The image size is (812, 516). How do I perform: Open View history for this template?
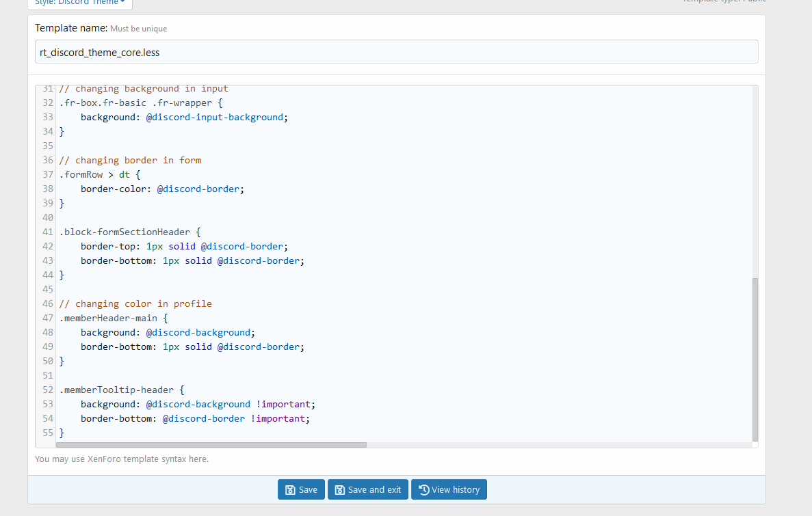pos(449,490)
